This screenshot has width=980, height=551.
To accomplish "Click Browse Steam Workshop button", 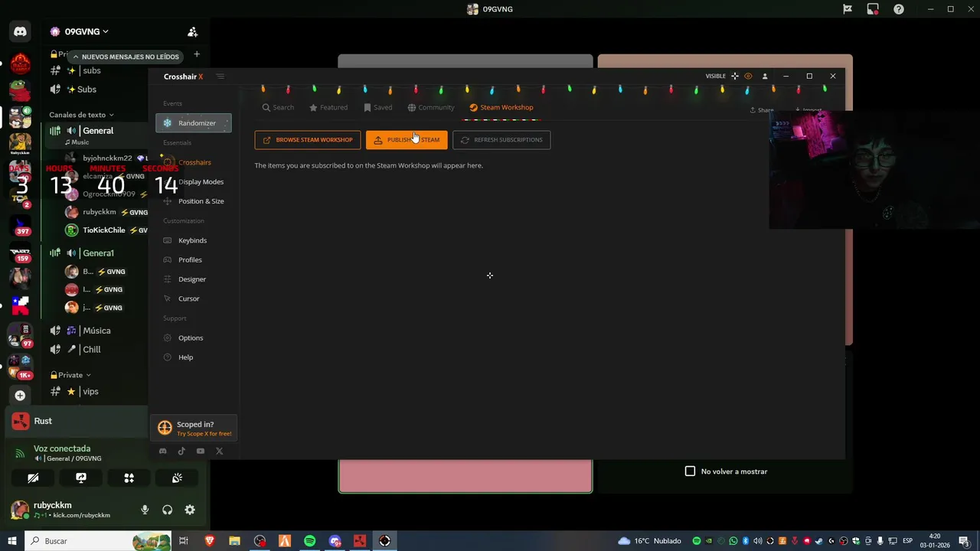I will [308, 140].
